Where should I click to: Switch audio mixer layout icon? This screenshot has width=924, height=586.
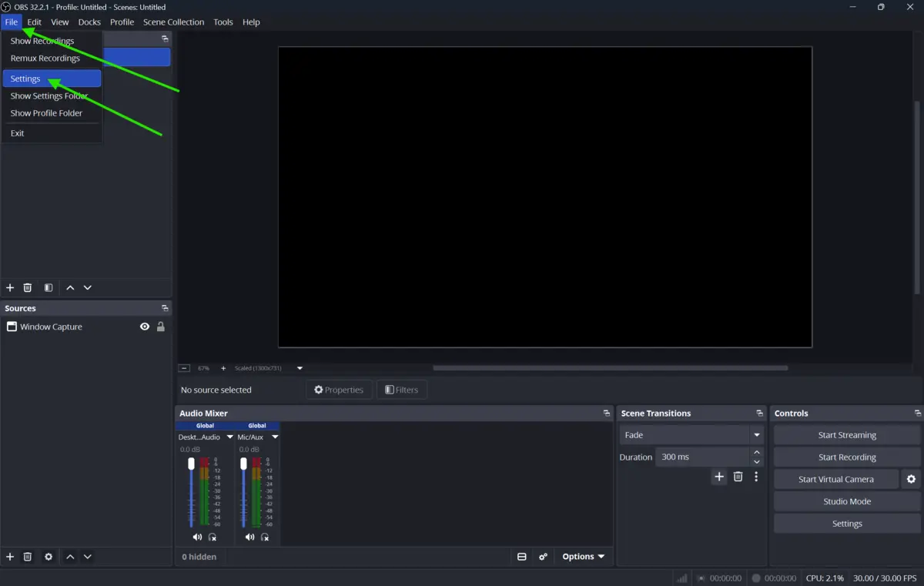pos(522,557)
